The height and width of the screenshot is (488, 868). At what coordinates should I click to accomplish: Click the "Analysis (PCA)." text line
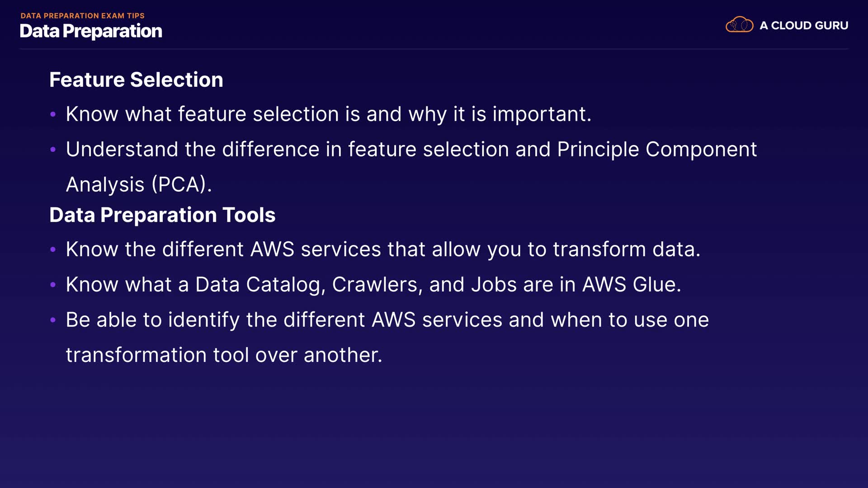(x=139, y=185)
